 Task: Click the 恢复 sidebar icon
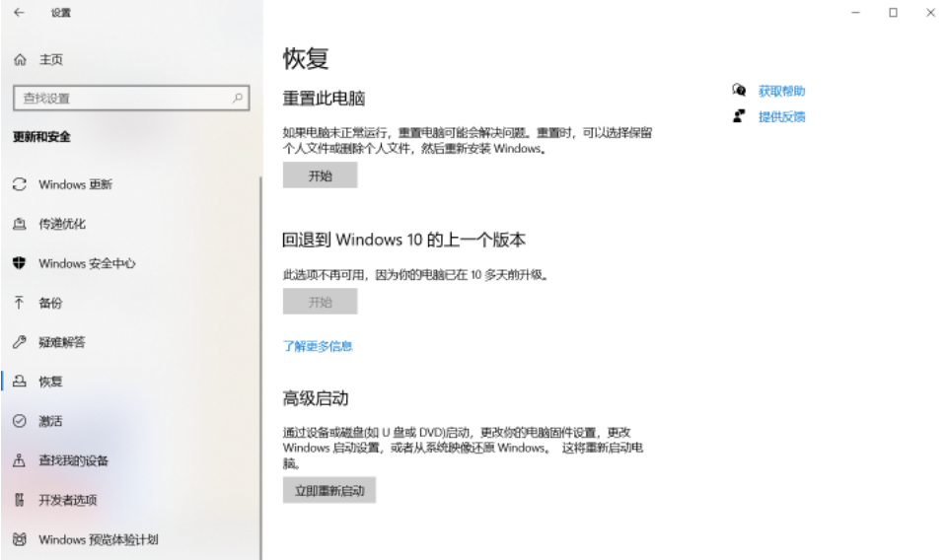pyautogui.click(x=20, y=381)
